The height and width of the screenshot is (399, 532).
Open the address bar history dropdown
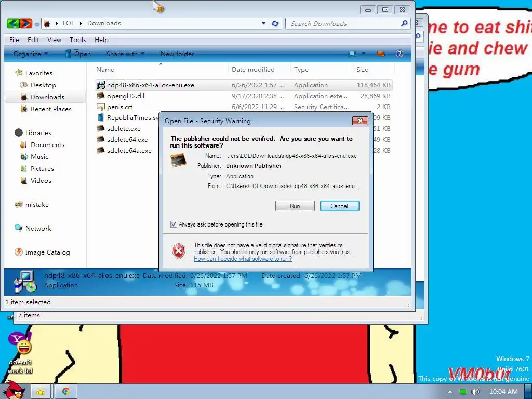pyautogui.click(x=263, y=23)
